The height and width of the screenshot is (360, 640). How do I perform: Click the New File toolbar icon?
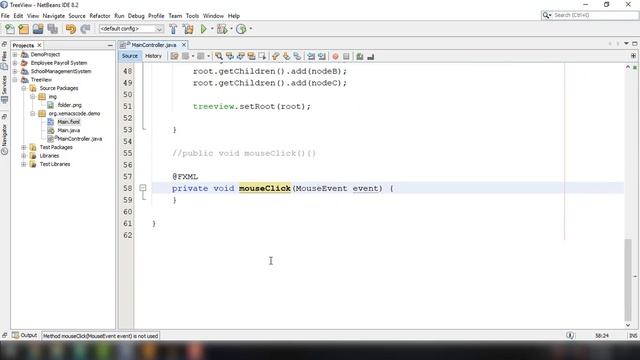click(x=10, y=29)
